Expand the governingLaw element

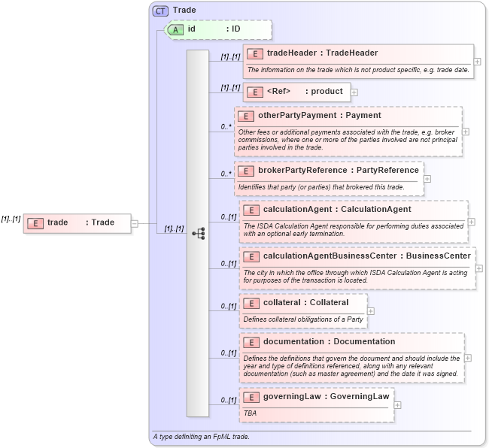397,405
